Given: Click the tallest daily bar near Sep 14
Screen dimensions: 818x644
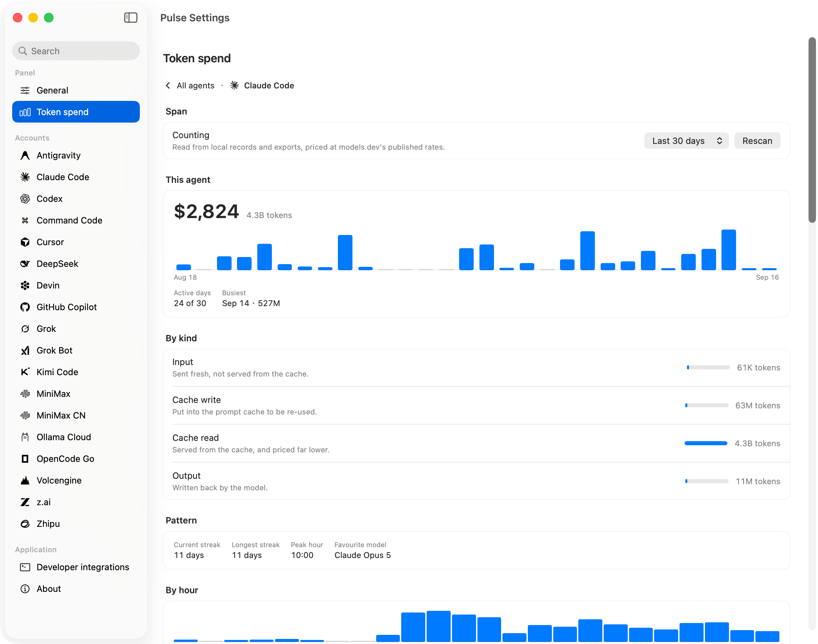Looking at the screenshot, I should coord(728,250).
